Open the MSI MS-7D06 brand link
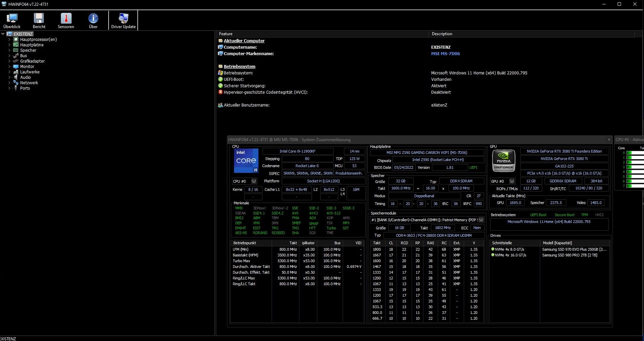This screenshot has height=341, width=644. pyautogui.click(x=445, y=54)
